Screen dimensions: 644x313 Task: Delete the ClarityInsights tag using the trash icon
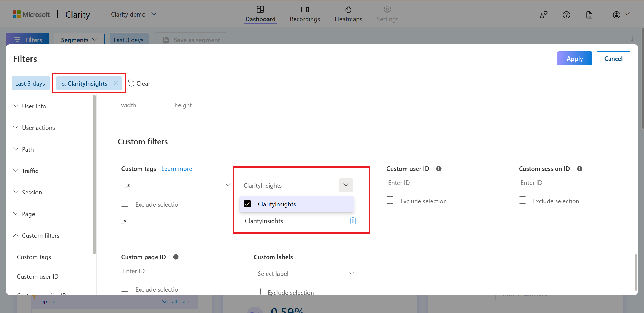pyautogui.click(x=353, y=221)
